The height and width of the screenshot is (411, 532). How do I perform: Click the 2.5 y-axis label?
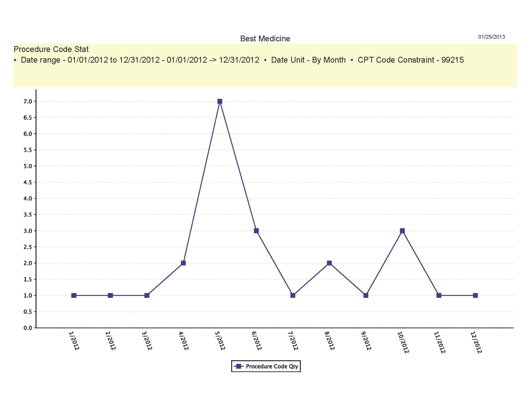coord(28,247)
